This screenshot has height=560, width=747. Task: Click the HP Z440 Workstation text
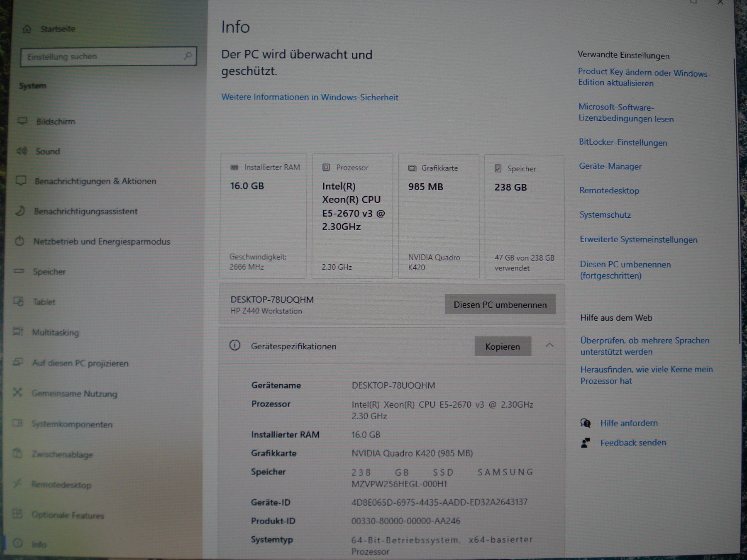coord(266,311)
